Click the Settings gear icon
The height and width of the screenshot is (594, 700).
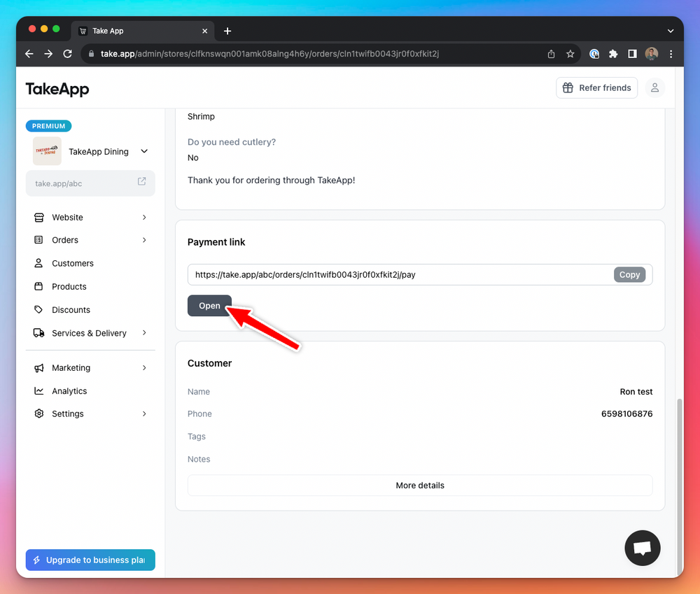pyautogui.click(x=38, y=413)
